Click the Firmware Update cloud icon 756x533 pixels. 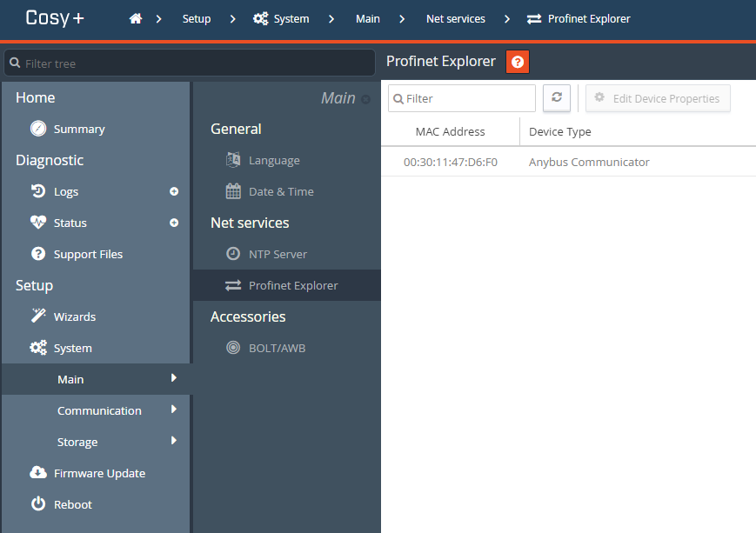pyautogui.click(x=38, y=472)
